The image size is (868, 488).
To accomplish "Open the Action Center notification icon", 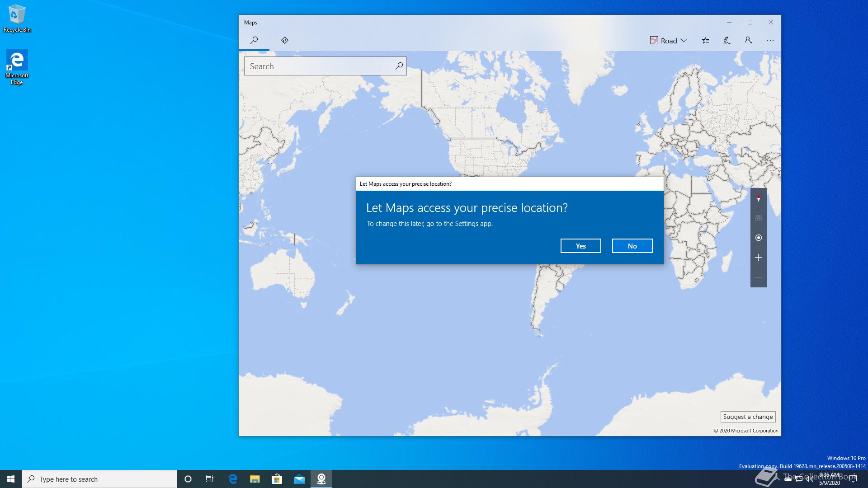I will (x=853, y=479).
